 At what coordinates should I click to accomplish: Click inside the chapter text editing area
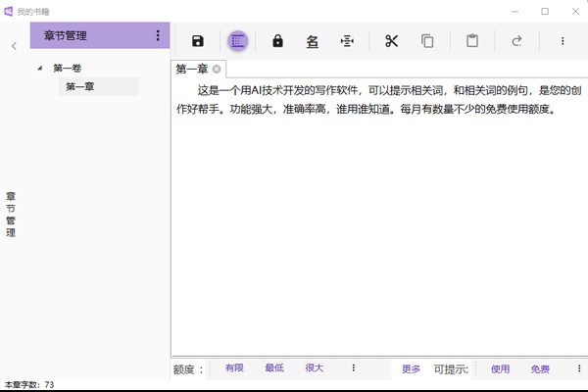point(377,225)
